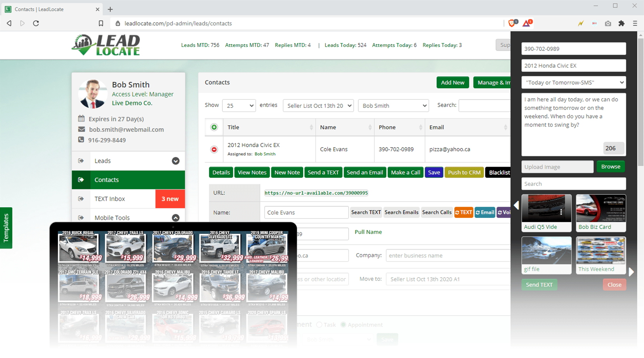Click green plus icon in table header
Viewport: 644px width, 358px height.
pos(214,127)
